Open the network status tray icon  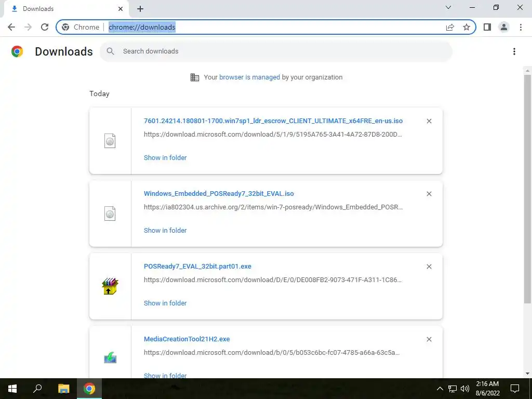pyautogui.click(x=453, y=389)
